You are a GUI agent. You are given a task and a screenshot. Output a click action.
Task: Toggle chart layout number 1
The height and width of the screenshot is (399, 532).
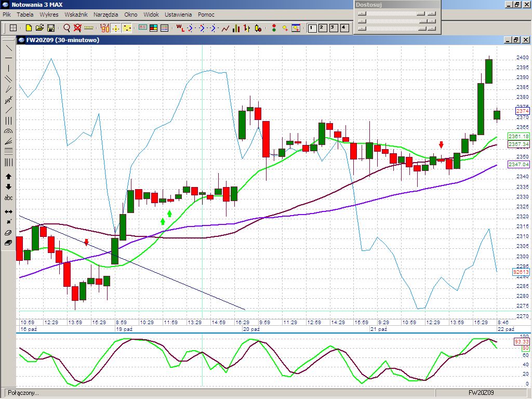[312, 28]
